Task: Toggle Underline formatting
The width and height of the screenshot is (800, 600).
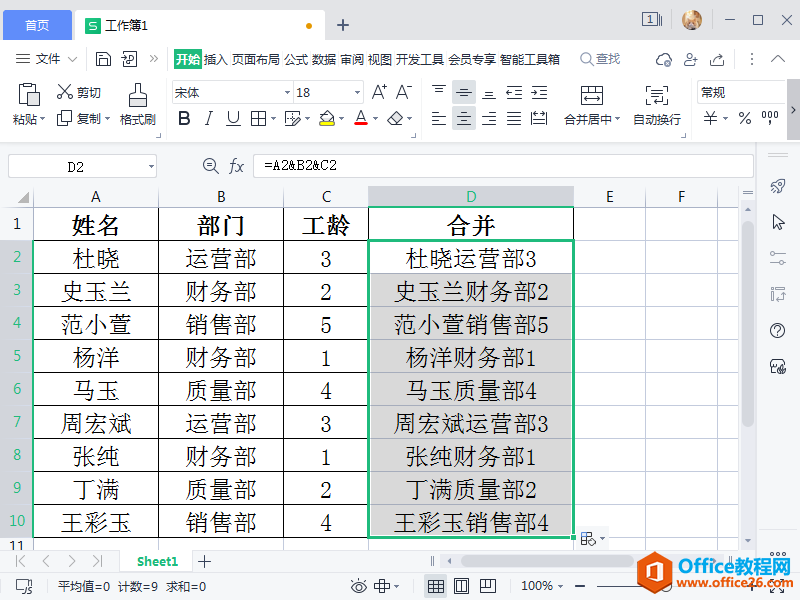Action: coord(233,119)
